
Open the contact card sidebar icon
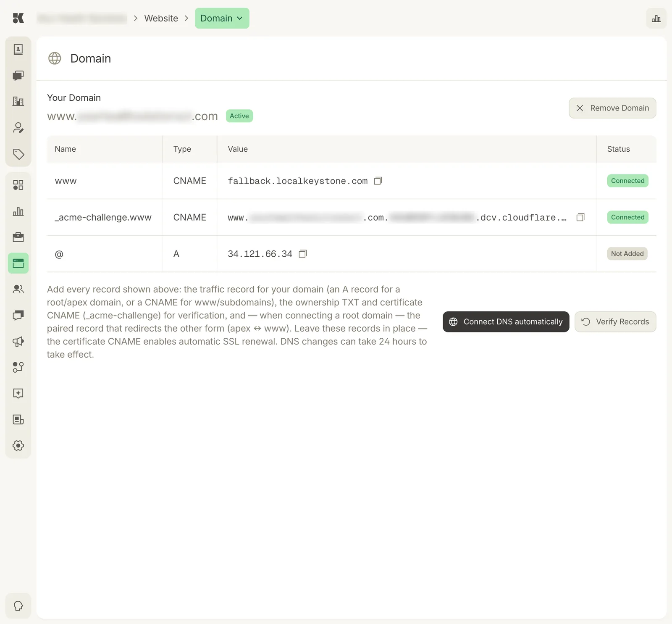point(18,50)
